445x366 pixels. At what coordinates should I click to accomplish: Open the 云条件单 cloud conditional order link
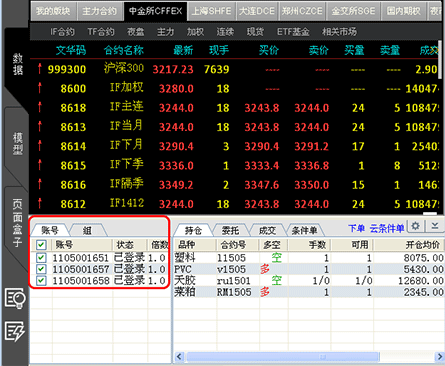pos(387,228)
